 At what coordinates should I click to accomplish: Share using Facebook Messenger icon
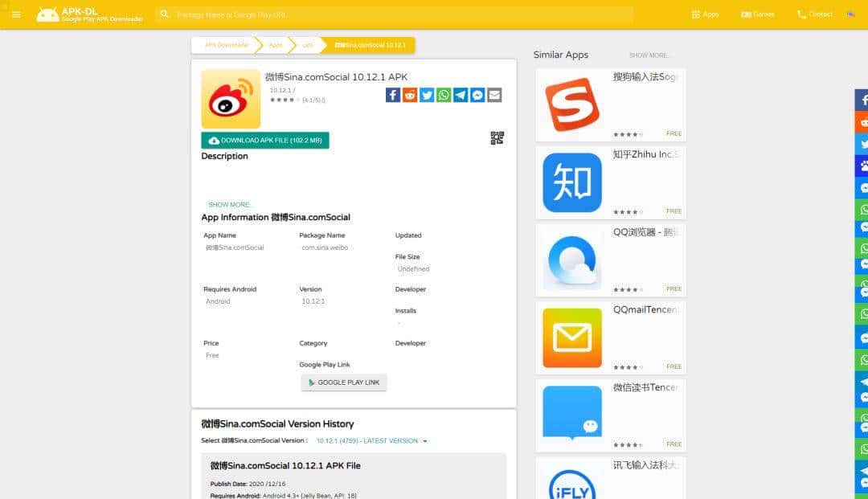(x=477, y=94)
